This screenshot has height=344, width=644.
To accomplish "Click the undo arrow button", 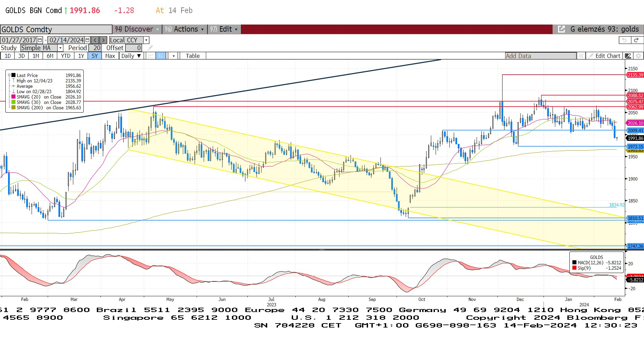I will pyautogui.click(x=625, y=40).
